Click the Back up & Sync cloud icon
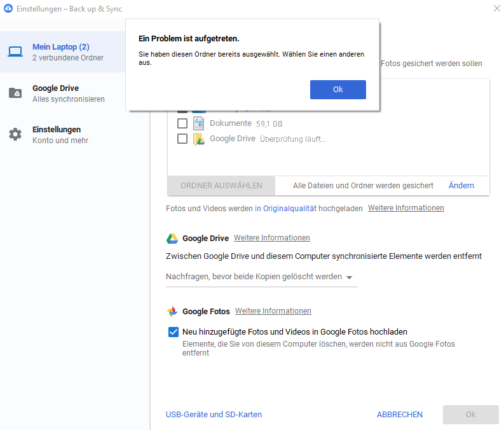This screenshot has width=504, height=430. coord(8,8)
